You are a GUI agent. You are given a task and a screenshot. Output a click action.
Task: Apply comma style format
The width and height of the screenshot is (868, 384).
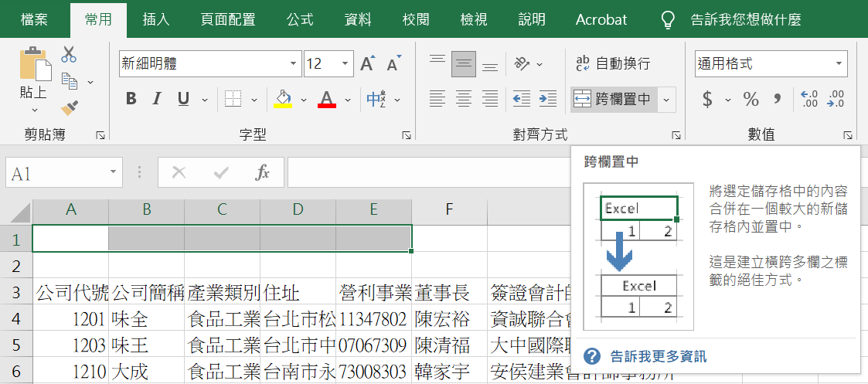(x=778, y=99)
